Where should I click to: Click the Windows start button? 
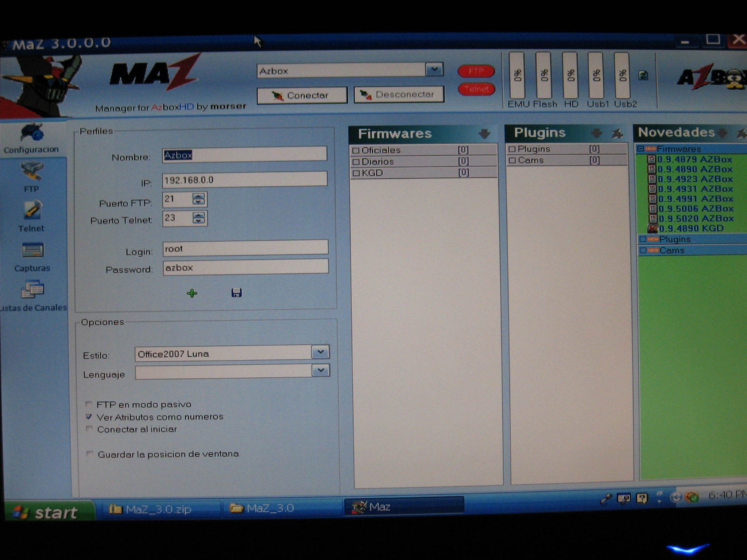point(50,511)
